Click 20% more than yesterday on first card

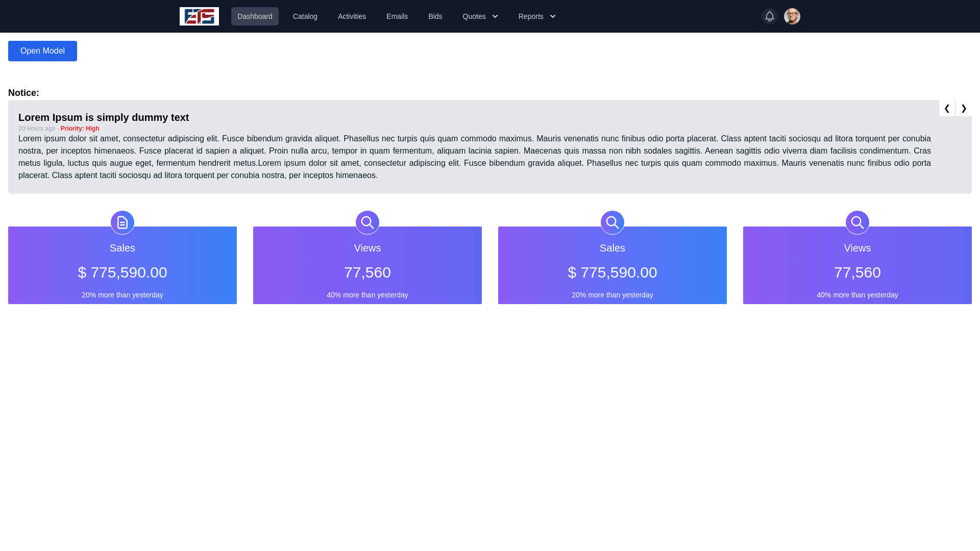click(x=122, y=295)
